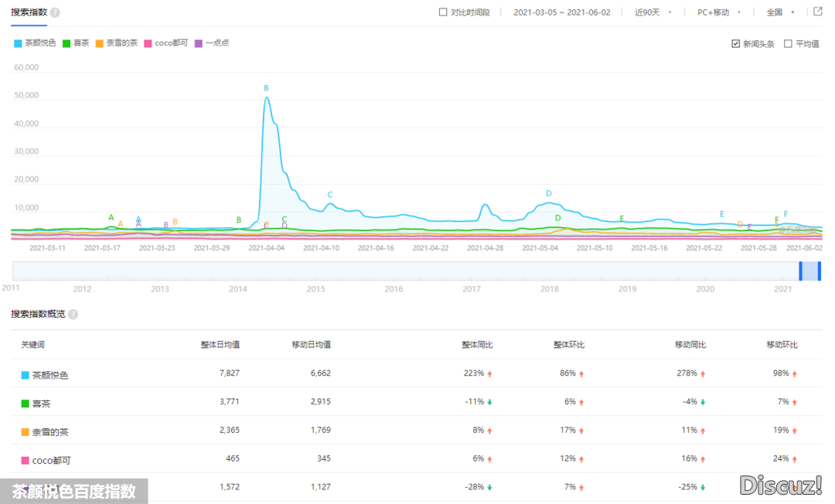Click the down arrow beside -28%
Viewport: 835px width, 504px height.
tap(489, 488)
